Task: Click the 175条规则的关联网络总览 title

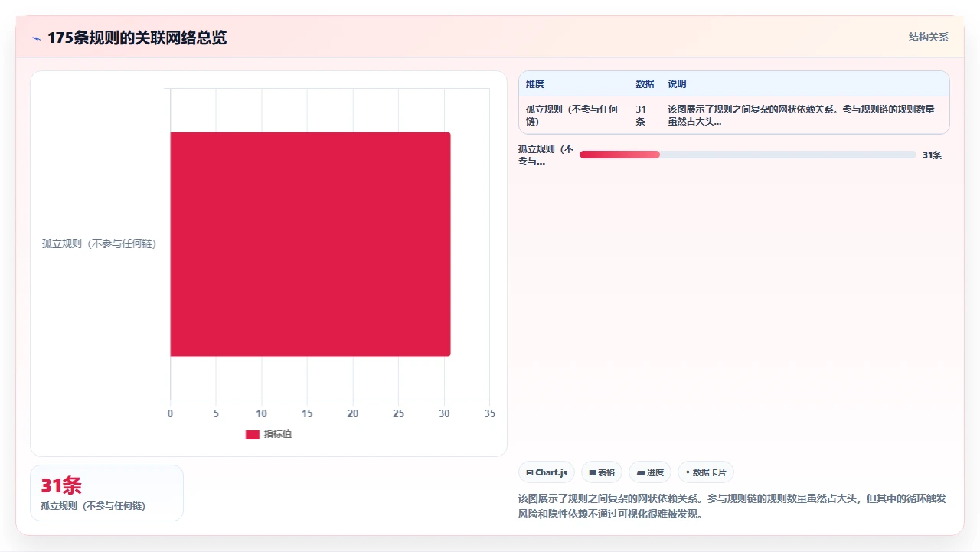Action: click(x=137, y=38)
